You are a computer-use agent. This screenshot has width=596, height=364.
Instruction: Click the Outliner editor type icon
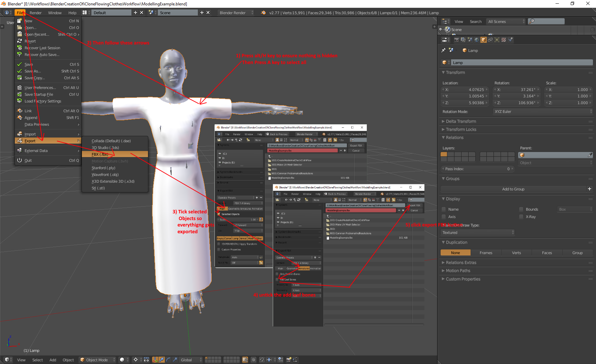click(x=446, y=21)
